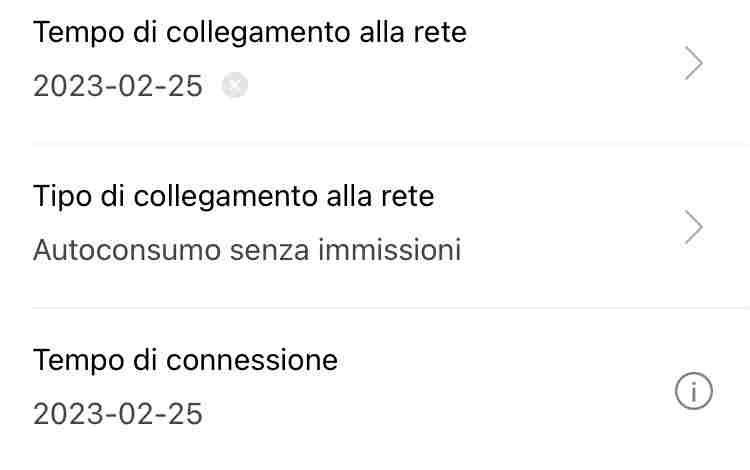Change the Autoconsumo senza immissioni setting
The image size is (750, 470).
pos(247,249)
